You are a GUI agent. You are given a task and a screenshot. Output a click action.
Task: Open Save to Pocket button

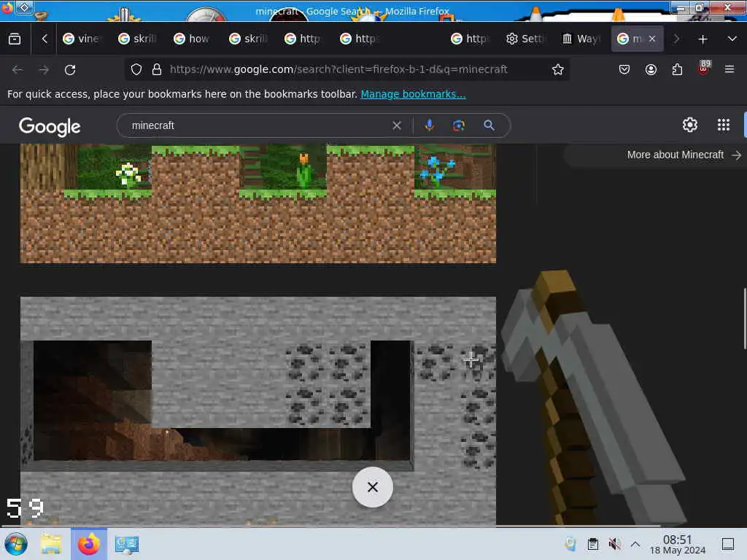[624, 69]
